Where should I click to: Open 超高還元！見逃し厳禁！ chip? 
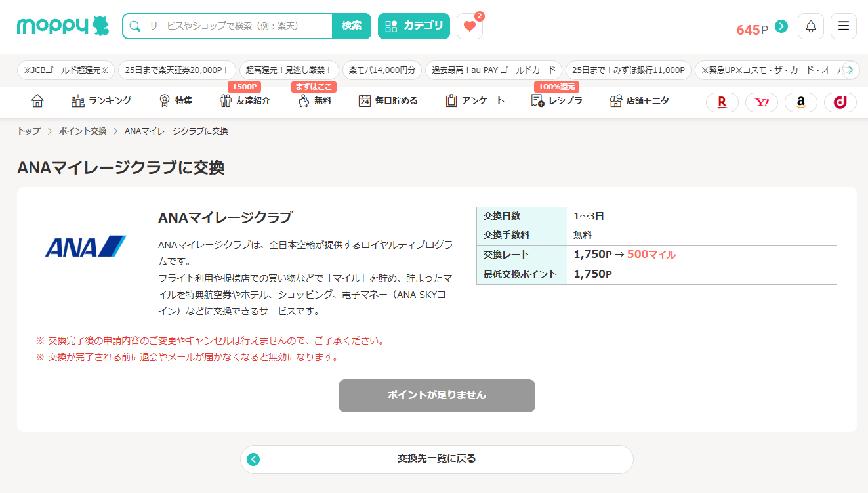[289, 70]
